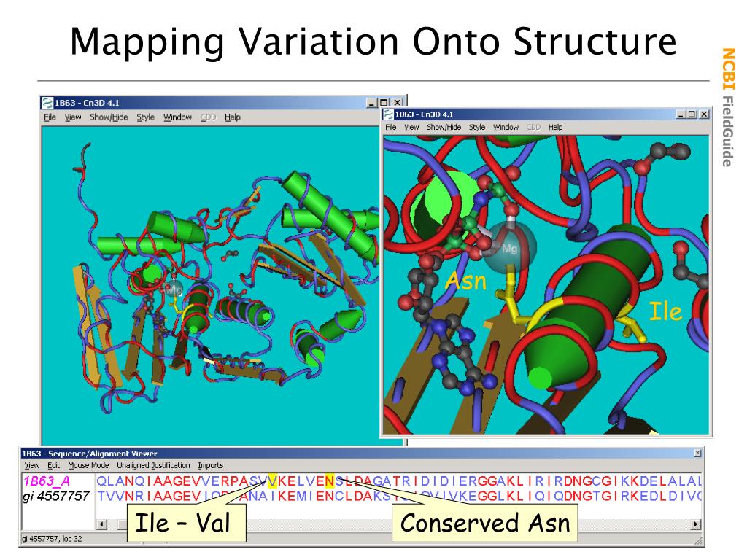Click the Cn3D app icon in right window title
Screen dimensions: 747x560
tap(390, 114)
